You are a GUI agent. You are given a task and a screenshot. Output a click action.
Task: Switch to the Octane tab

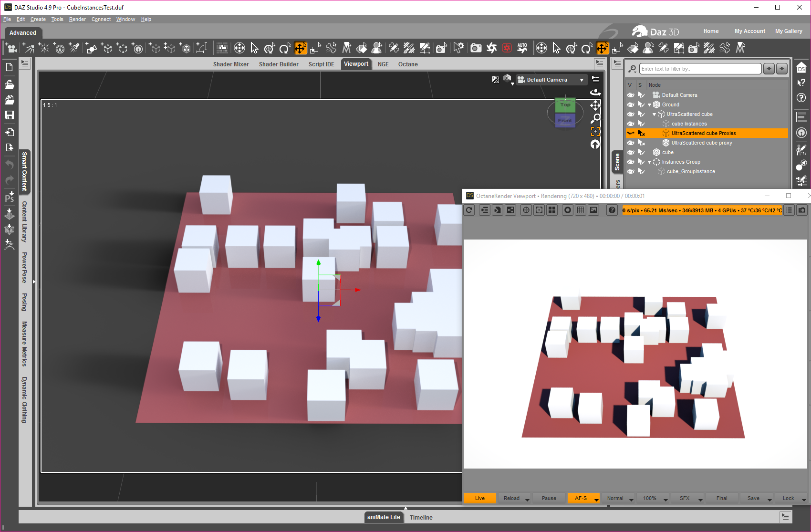408,64
